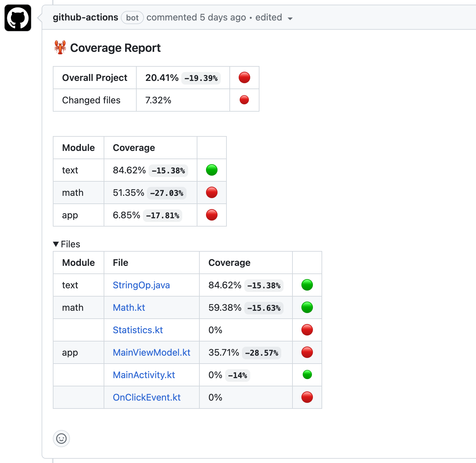Select the -19.39% overall change badge

(x=201, y=78)
